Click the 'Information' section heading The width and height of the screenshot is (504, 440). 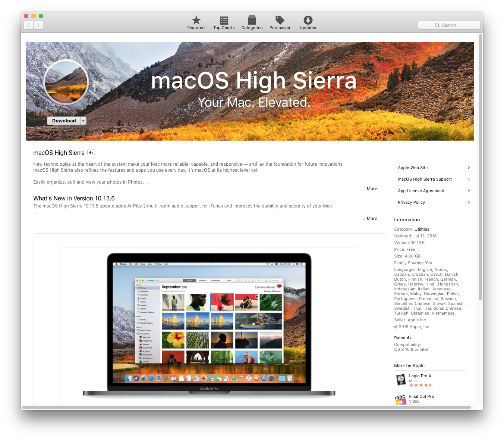pos(407,220)
